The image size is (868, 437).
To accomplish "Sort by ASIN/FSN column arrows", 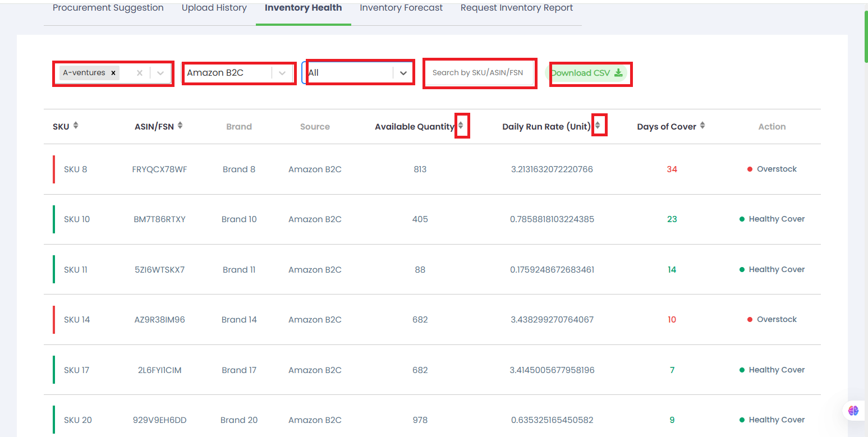I will (180, 126).
